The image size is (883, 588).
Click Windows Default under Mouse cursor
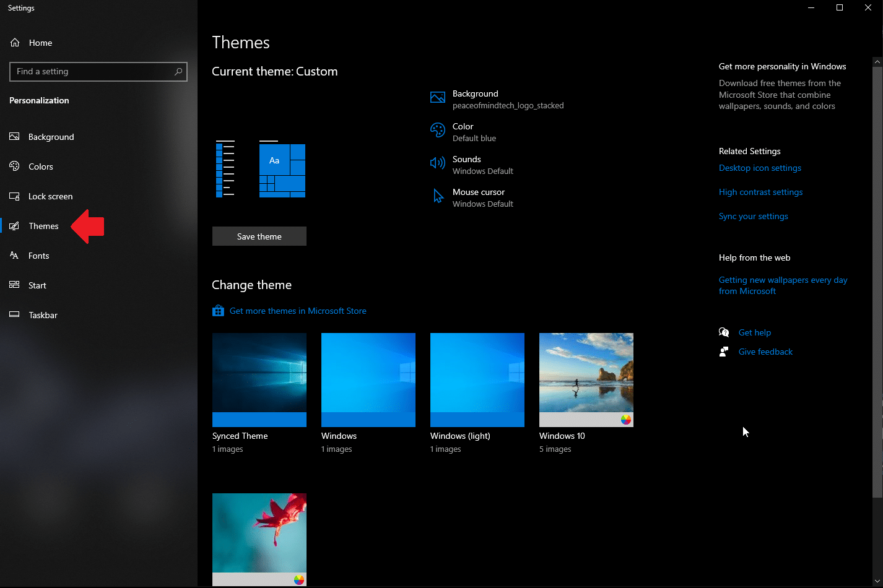(483, 204)
